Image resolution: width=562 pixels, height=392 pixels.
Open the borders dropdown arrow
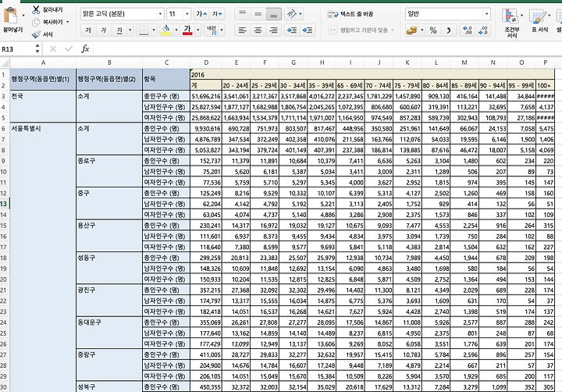click(154, 30)
